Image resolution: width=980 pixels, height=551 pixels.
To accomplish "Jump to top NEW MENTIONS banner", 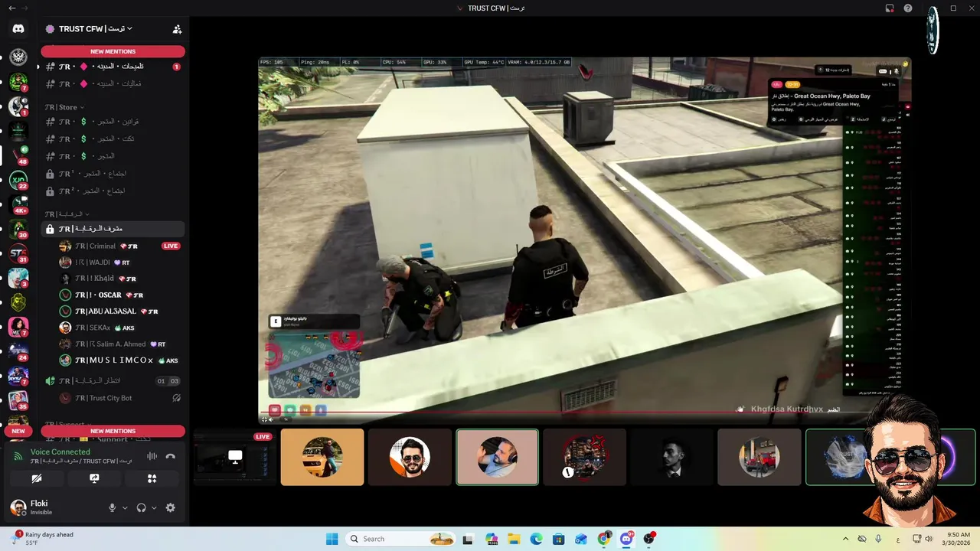I will click(113, 51).
